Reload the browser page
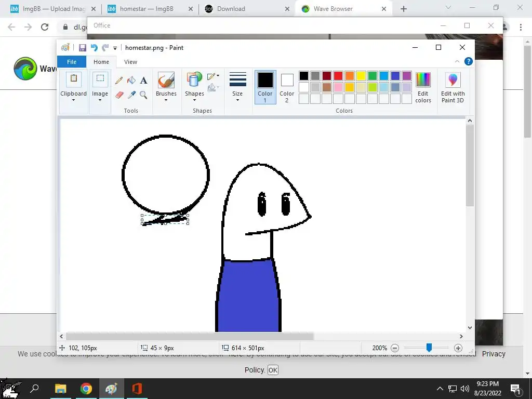The image size is (532, 399). tap(45, 27)
